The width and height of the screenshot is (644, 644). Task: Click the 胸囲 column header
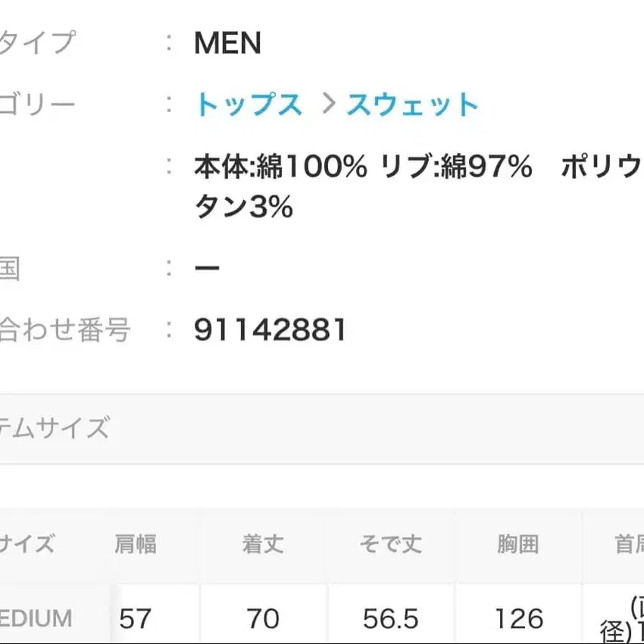pyautogui.click(x=518, y=544)
